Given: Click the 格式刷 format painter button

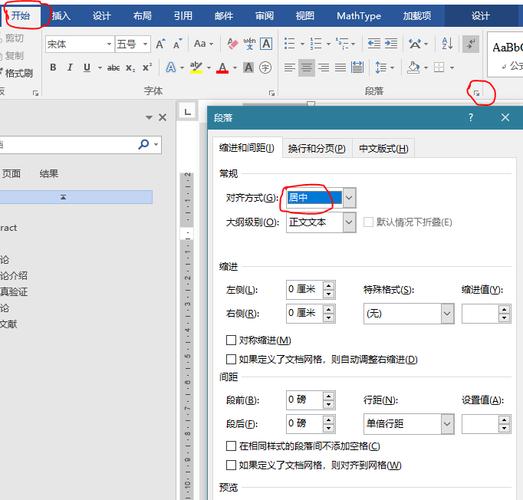Looking at the screenshot, I should click(17, 73).
